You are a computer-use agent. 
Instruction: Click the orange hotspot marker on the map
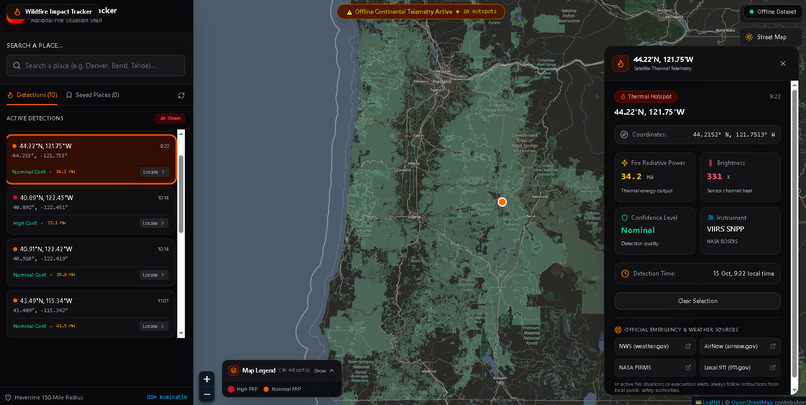pyautogui.click(x=502, y=202)
